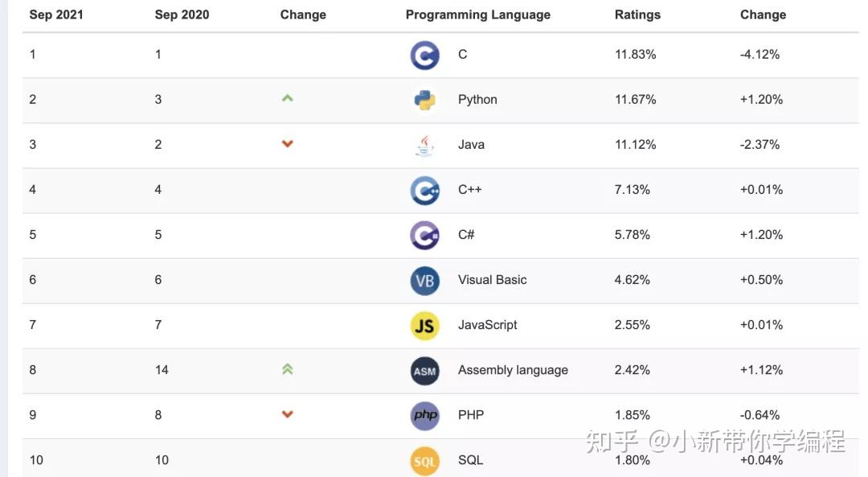Click the red down arrow beside Java
The width and height of the screenshot is (868, 477).
(x=287, y=144)
